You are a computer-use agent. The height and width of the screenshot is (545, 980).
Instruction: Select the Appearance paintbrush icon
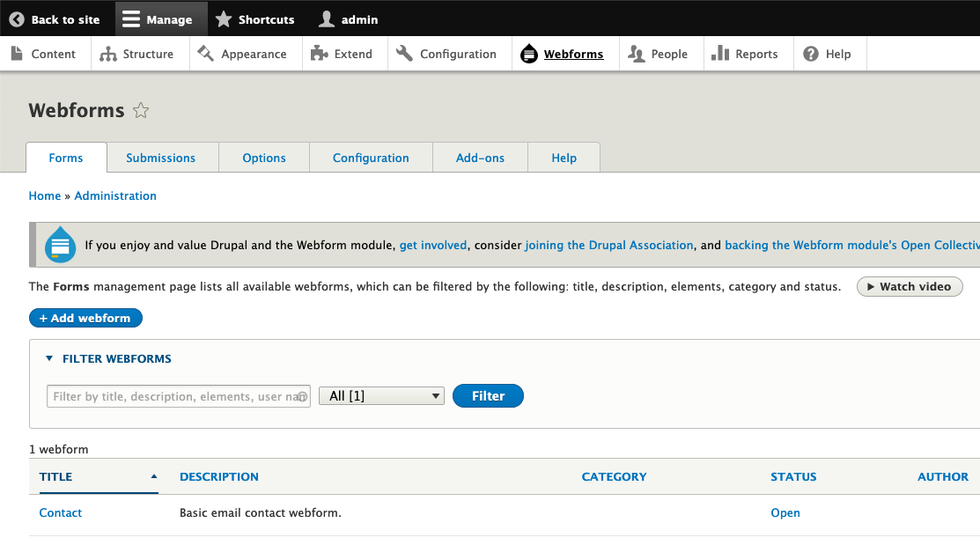pos(205,54)
